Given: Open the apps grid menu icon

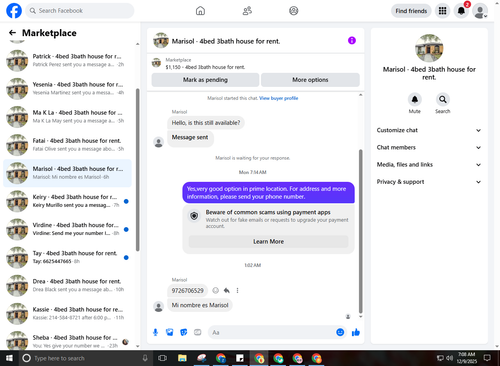Looking at the screenshot, I should (442, 11).
